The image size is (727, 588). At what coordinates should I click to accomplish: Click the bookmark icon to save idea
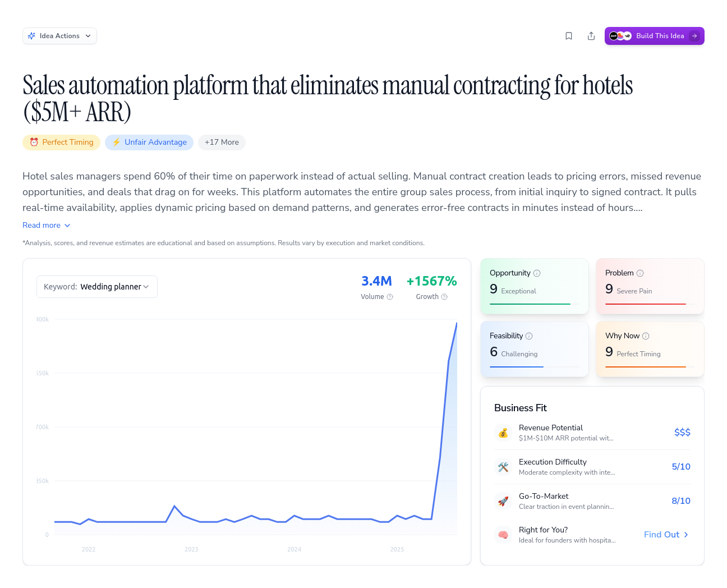click(x=569, y=36)
